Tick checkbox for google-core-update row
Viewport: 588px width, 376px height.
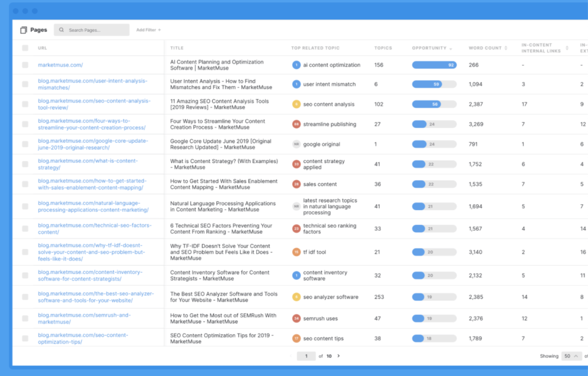(x=25, y=144)
